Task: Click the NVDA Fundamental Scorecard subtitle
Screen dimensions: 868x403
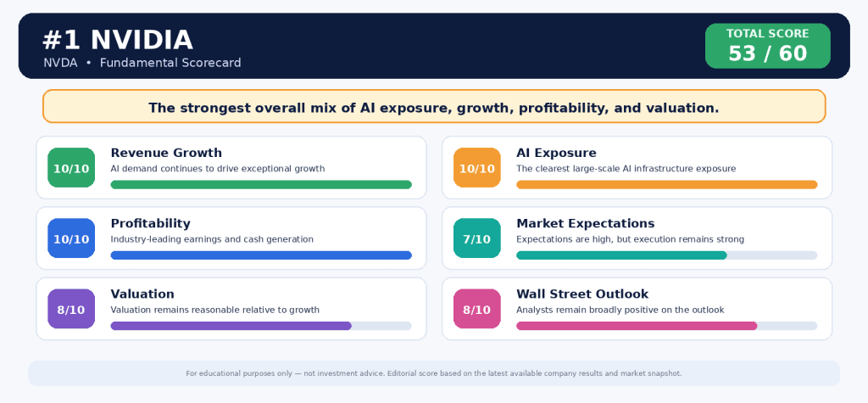Action: [142, 63]
